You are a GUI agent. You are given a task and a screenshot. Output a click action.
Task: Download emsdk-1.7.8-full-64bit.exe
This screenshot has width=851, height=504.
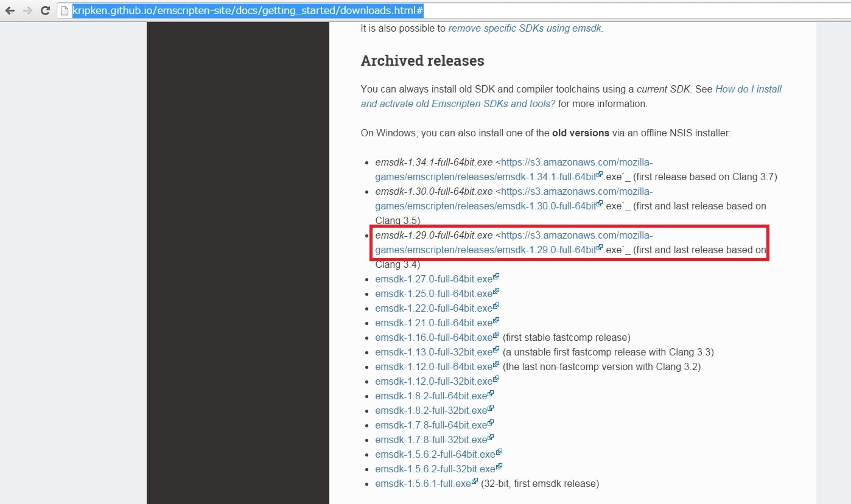[431, 425]
